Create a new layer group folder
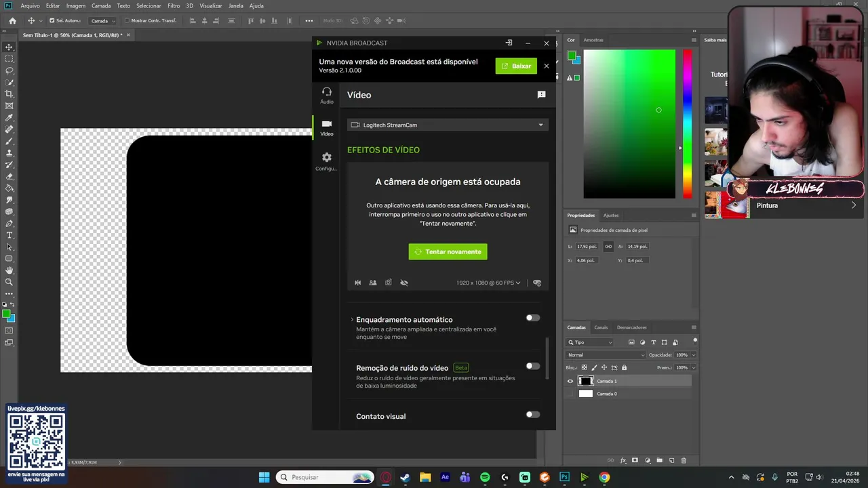Screen dimensions: 868x488 (659, 460)
